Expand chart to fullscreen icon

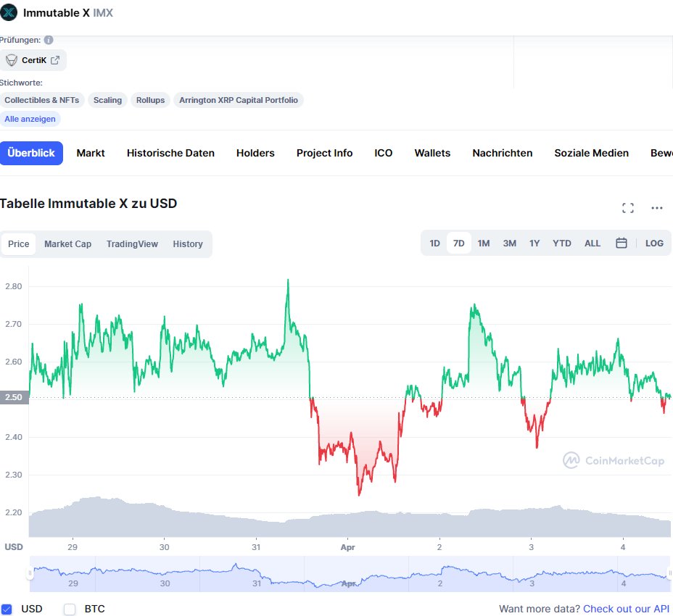tap(628, 208)
